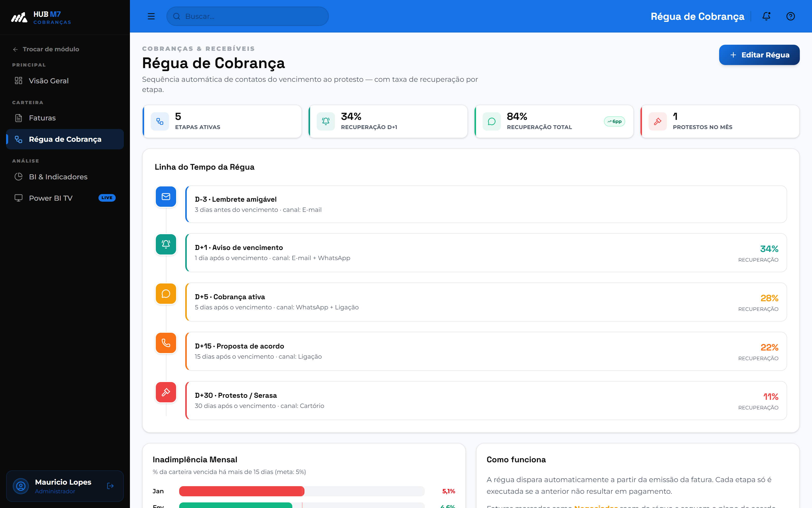Open the notifications bell
Screen dimensions: 812x508
[766, 16]
